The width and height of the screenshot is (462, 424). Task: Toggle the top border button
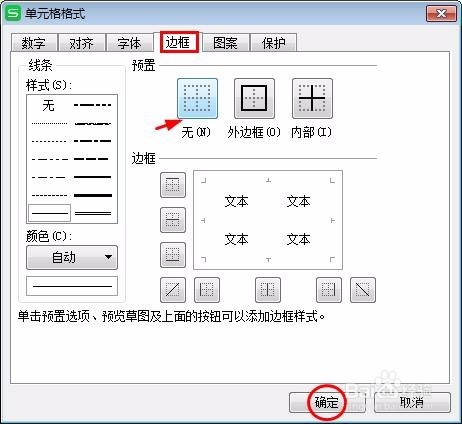coord(173,185)
